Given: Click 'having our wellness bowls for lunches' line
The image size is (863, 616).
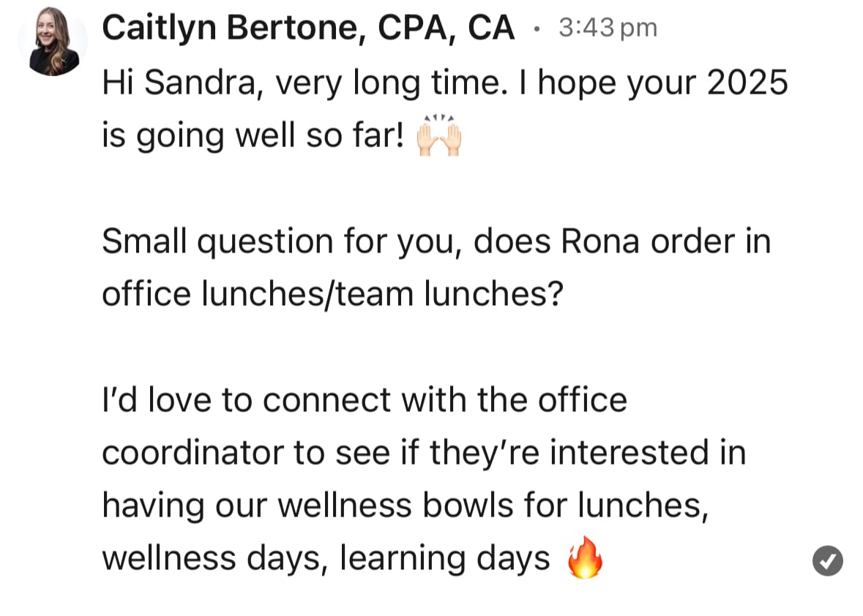Looking at the screenshot, I should (x=405, y=506).
